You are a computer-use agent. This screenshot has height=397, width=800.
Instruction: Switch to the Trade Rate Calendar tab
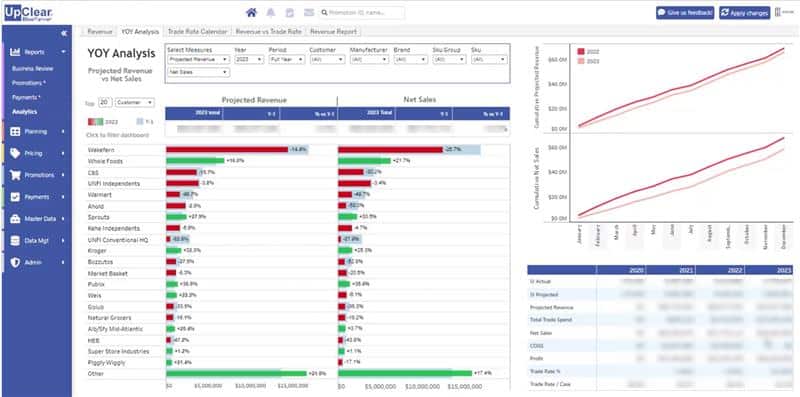(x=197, y=32)
